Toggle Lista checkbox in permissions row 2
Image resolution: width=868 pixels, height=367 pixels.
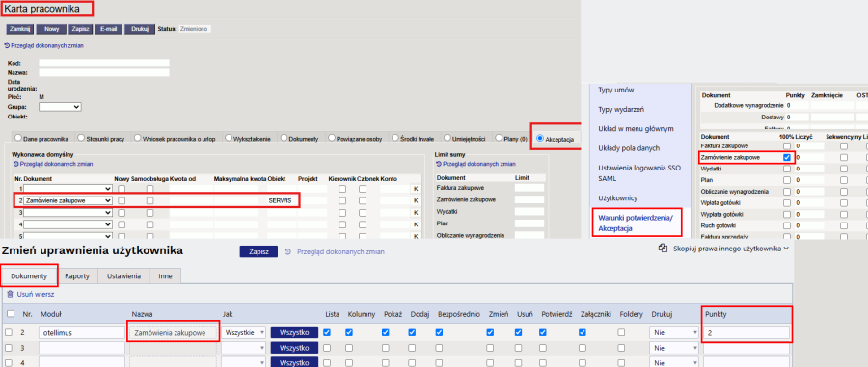(x=327, y=332)
